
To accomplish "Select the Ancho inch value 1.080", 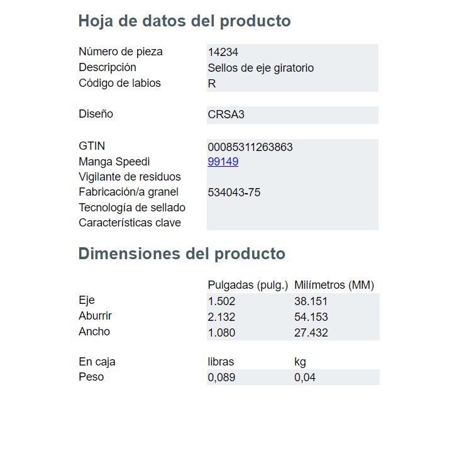I will (221, 333).
